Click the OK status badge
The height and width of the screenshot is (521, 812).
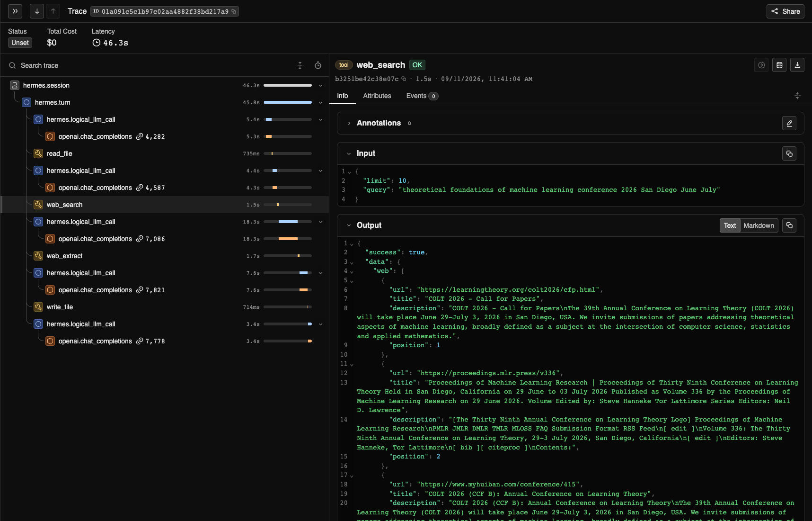click(x=417, y=65)
